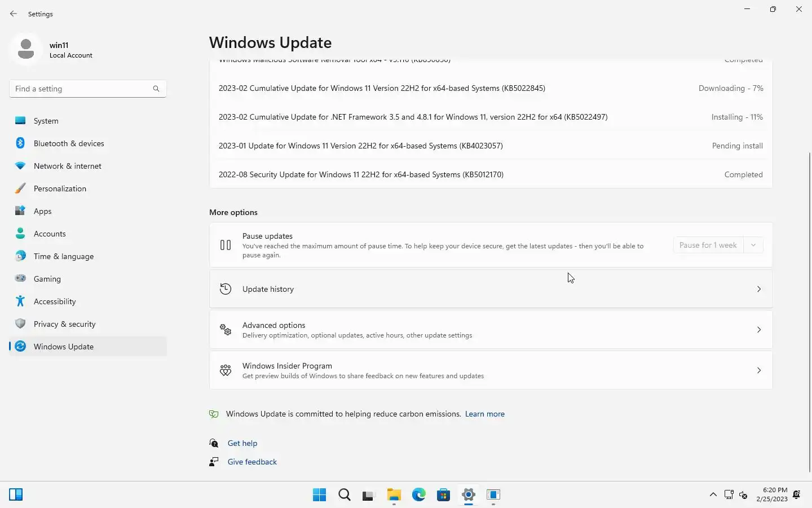Click the pause bars icon for Pause updates
This screenshot has height=508, width=812.
click(x=226, y=245)
